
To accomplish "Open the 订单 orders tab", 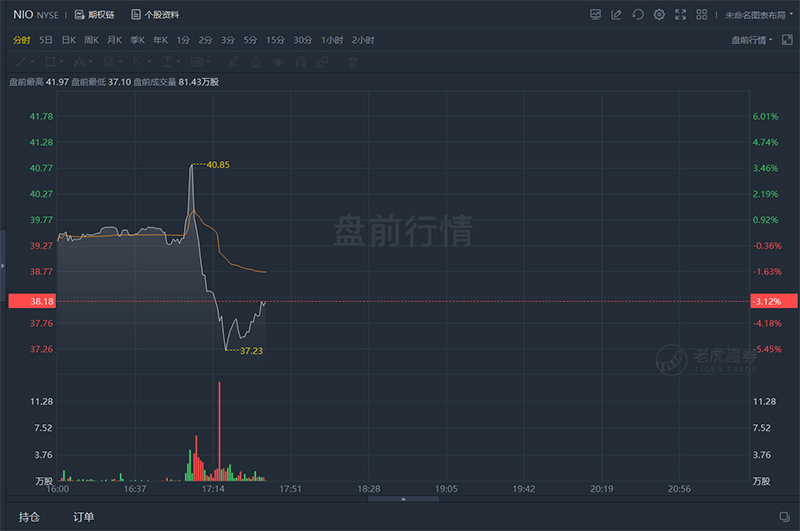I will (x=84, y=517).
